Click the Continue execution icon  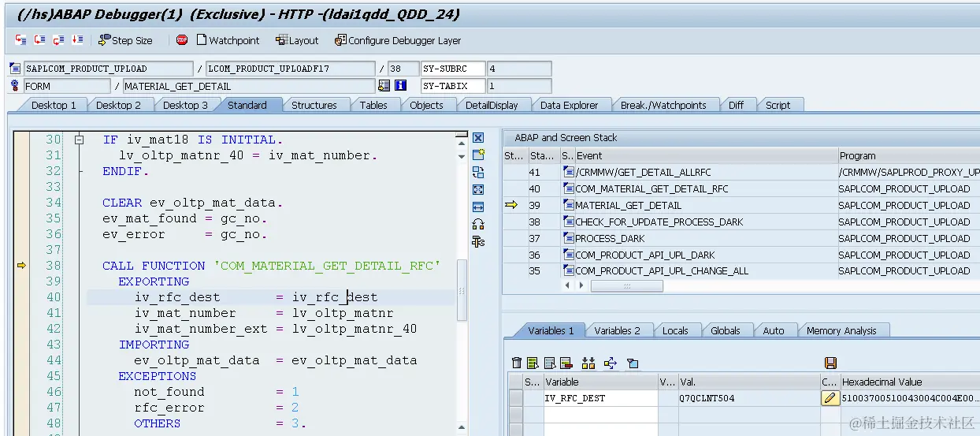[x=77, y=40]
